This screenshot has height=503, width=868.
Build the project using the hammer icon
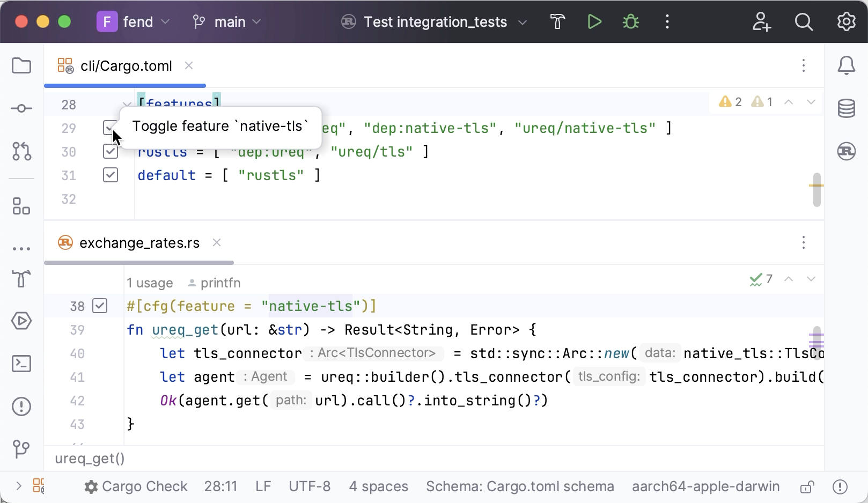click(557, 21)
